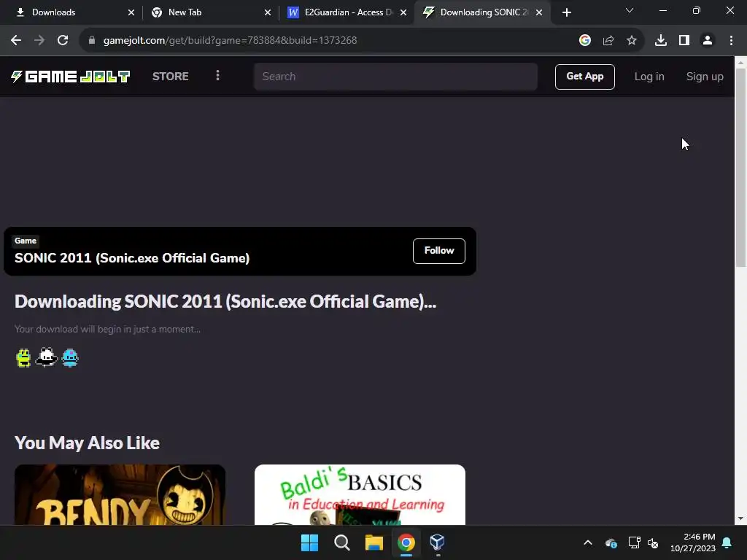
Task: Click the blue pixel creature icon
Action: coord(69,357)
